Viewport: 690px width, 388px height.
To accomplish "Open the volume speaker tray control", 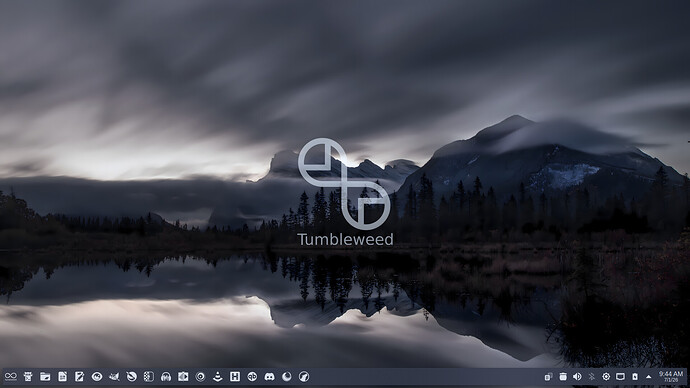I will [x=577, y=377].
